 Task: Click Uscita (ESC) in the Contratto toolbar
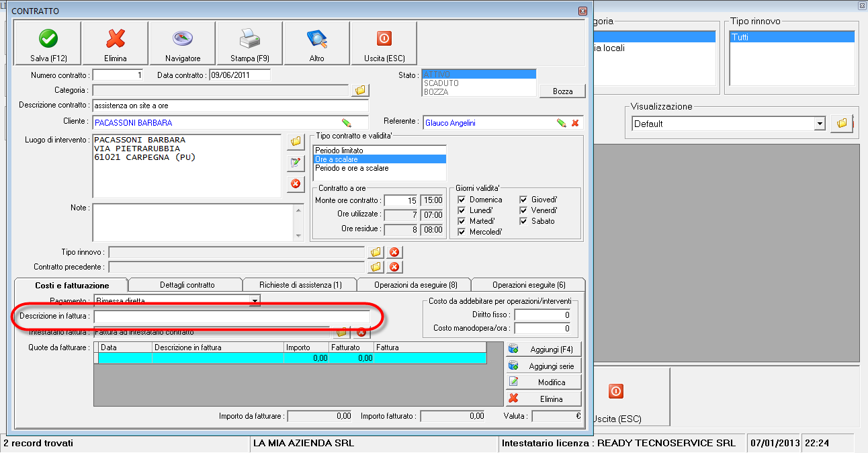pyautogui.click(x=384, y=43)
